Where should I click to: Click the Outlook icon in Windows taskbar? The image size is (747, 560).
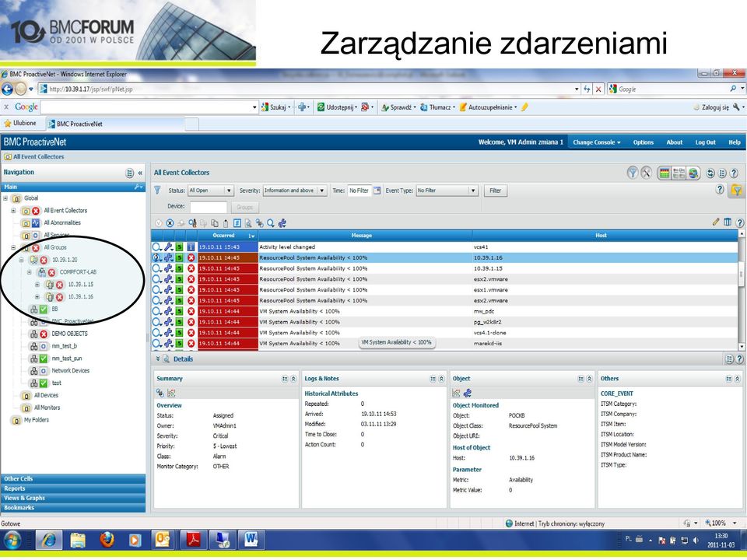coord(163,540)
